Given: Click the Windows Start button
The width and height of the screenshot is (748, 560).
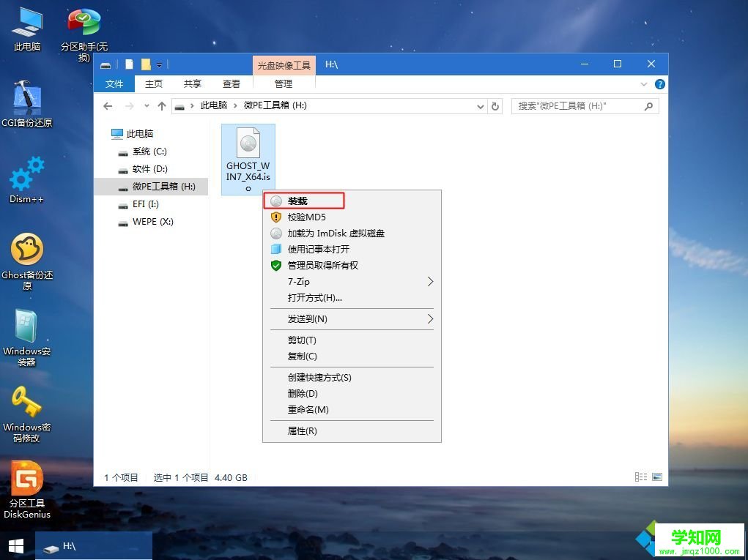Looking at the screenshot, I should (15, 546).
